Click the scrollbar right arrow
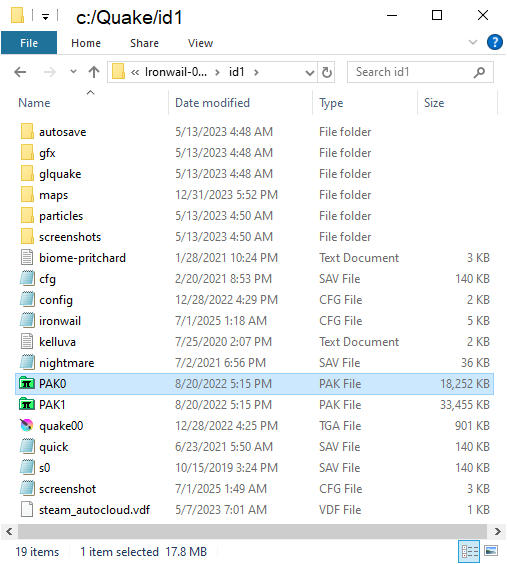 497,531
